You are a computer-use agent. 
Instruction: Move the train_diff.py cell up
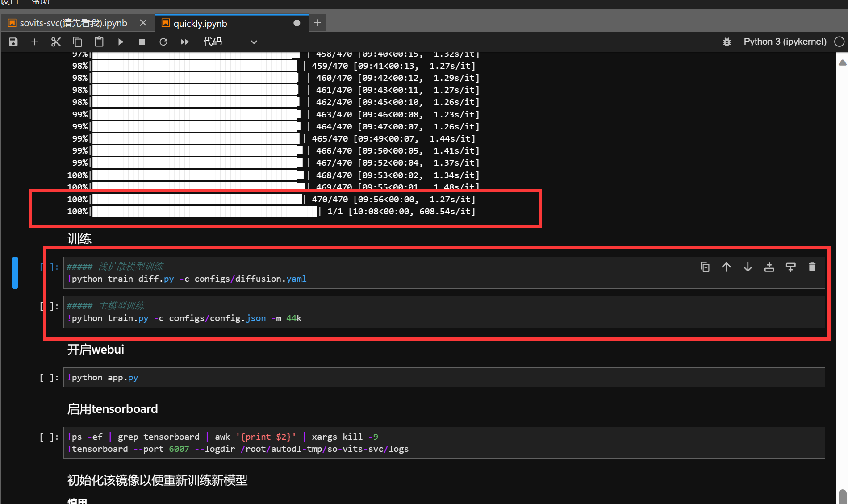coord(727,267)
